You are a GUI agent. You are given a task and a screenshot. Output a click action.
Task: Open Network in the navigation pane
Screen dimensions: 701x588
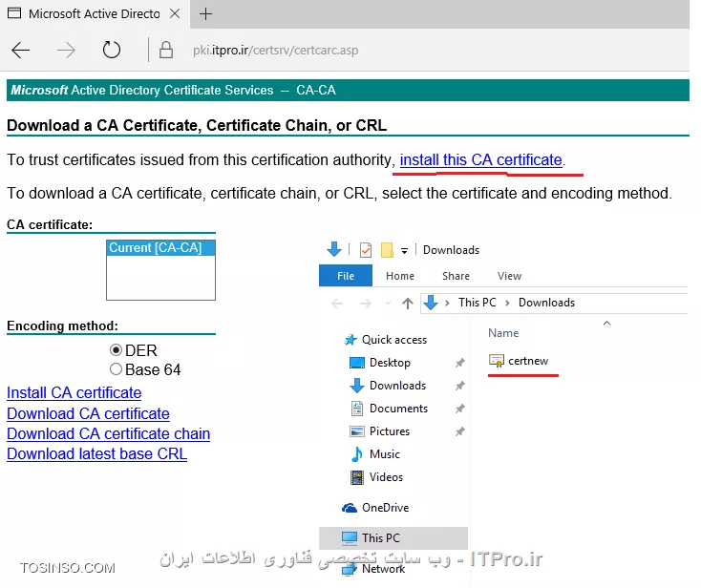click(x=383, y=569)
